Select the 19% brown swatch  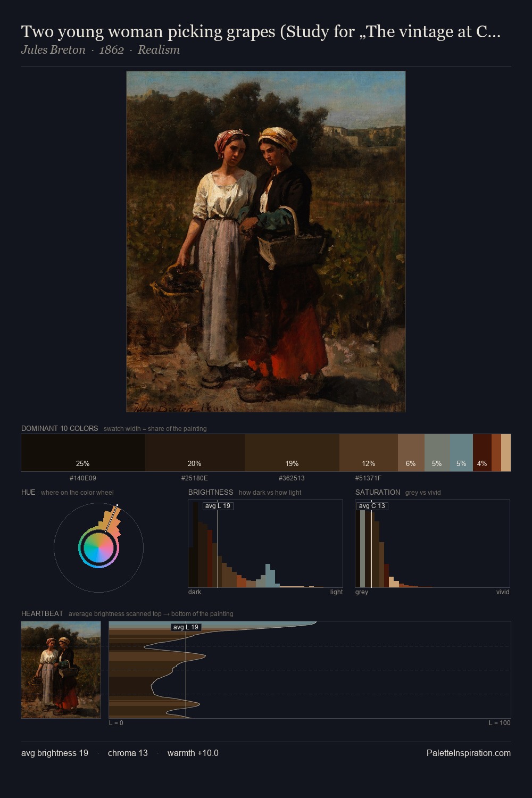coord(292,453)
